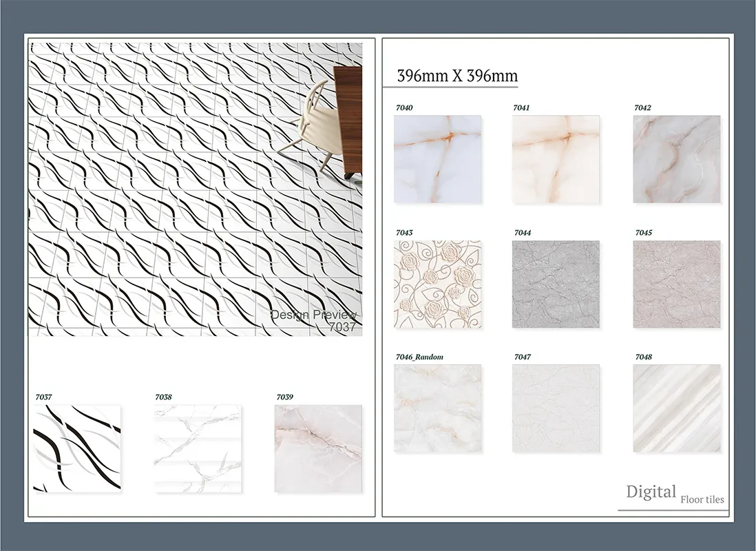This screenshot has width=756, height=551.
Task: Click the 7041 cream onyx tile thumbnail
Action: pos(556,158)
